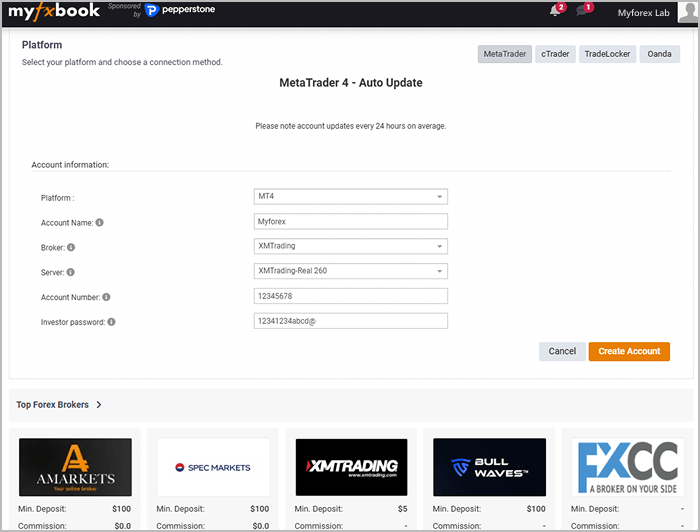Open the Bull Waves broker thumbnail
Image resolution: width=700 pixels, height=532 pixels.
pos(489,467)
